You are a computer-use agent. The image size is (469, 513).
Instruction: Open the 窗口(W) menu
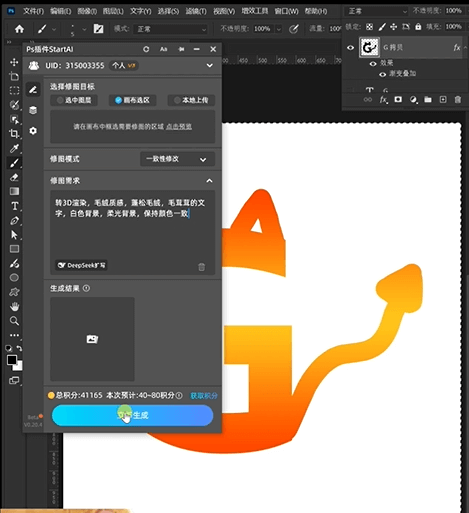point(286,11)
